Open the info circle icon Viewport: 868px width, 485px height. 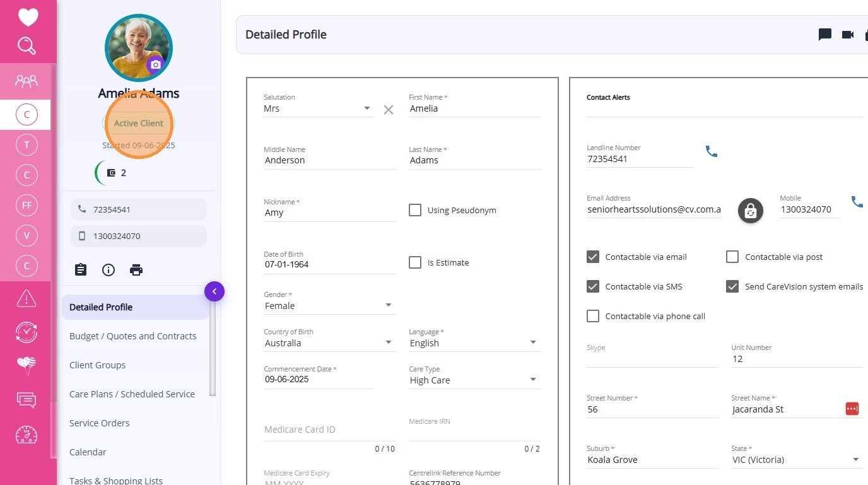coord(108,270)
